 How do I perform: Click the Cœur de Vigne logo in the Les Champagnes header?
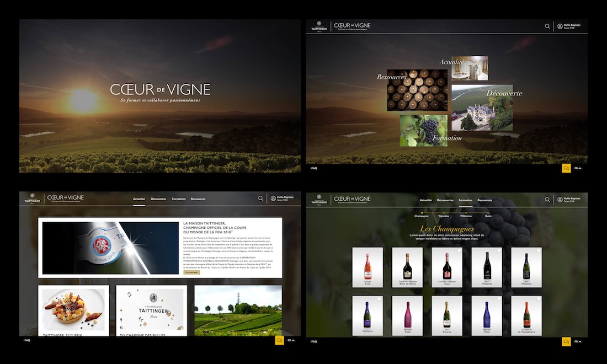(x=352, y=200)
